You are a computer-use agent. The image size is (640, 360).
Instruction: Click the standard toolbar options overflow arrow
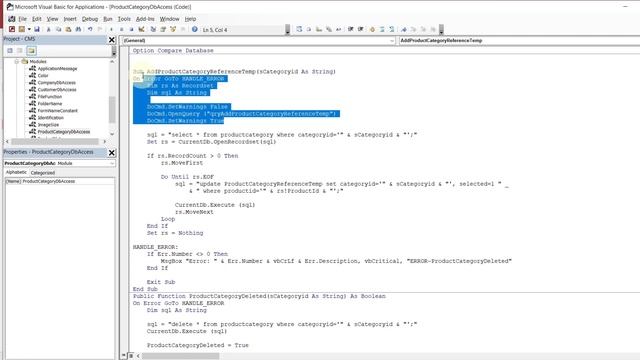pos(288,29)
